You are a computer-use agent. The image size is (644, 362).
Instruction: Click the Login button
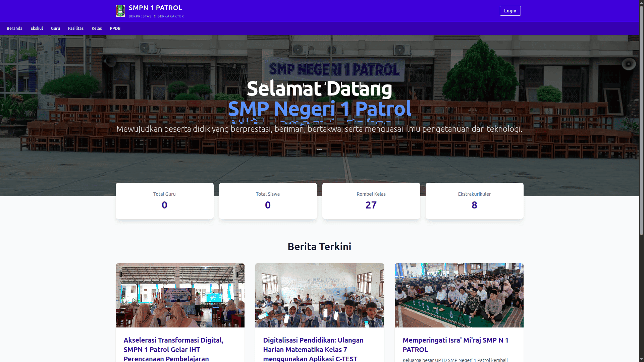click(510, 11)
